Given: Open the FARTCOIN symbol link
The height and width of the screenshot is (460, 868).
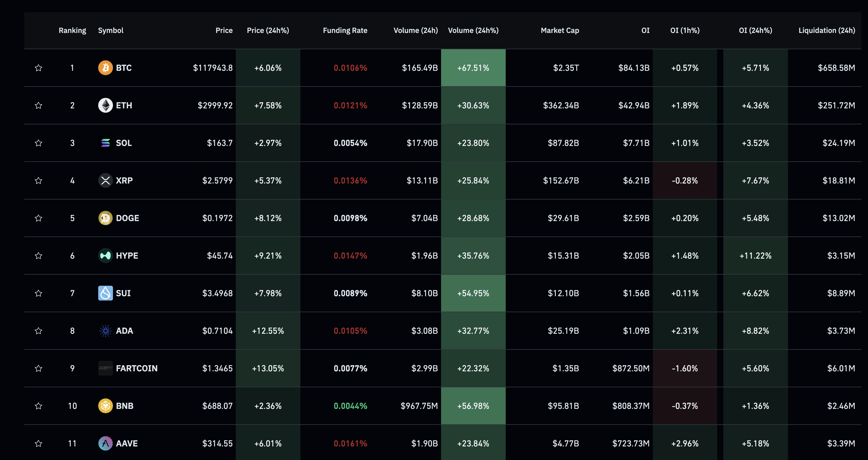Looking at the screenshot, I should pos(136,368).
